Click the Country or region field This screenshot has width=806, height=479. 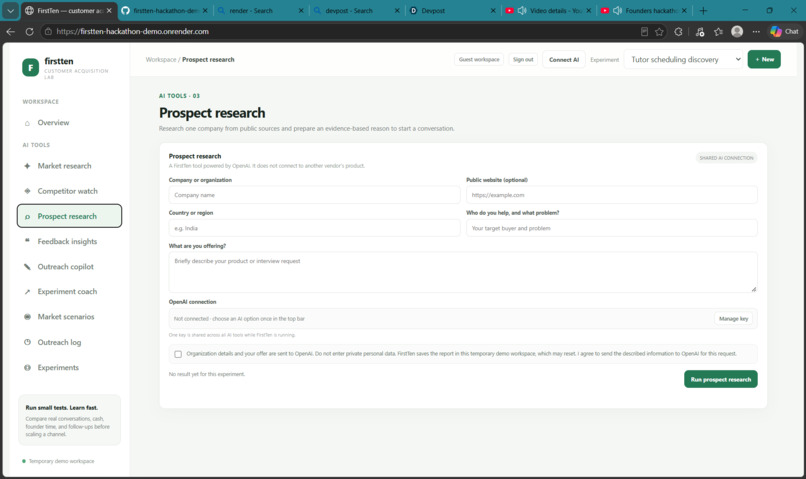click(x=314, y=228)
